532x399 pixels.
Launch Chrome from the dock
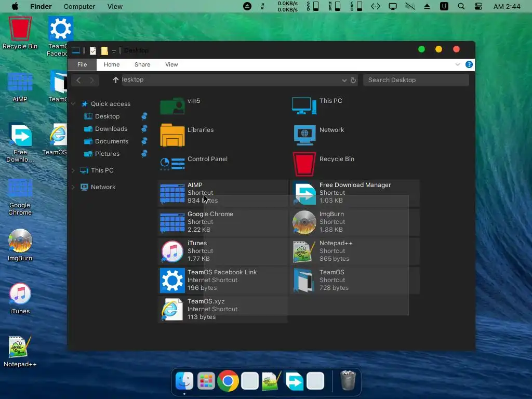point(228,381)
